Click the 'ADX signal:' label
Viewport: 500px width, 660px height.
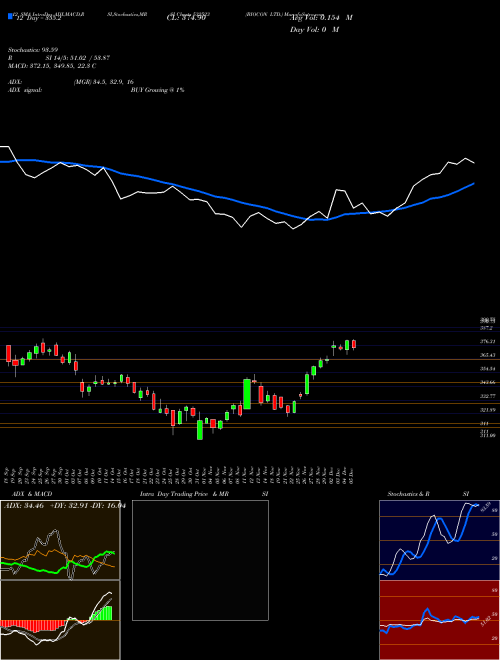[24, 90]
